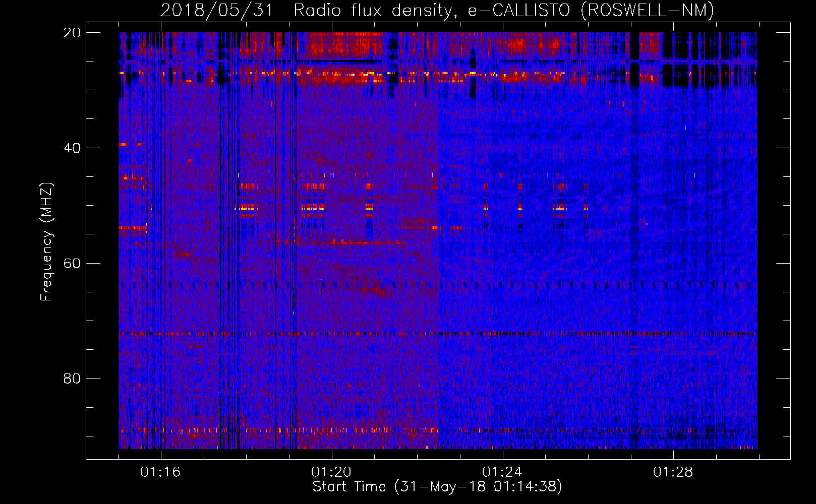
Task: Click the "Frequency (MHZ)" axis label
Action: 46,242
